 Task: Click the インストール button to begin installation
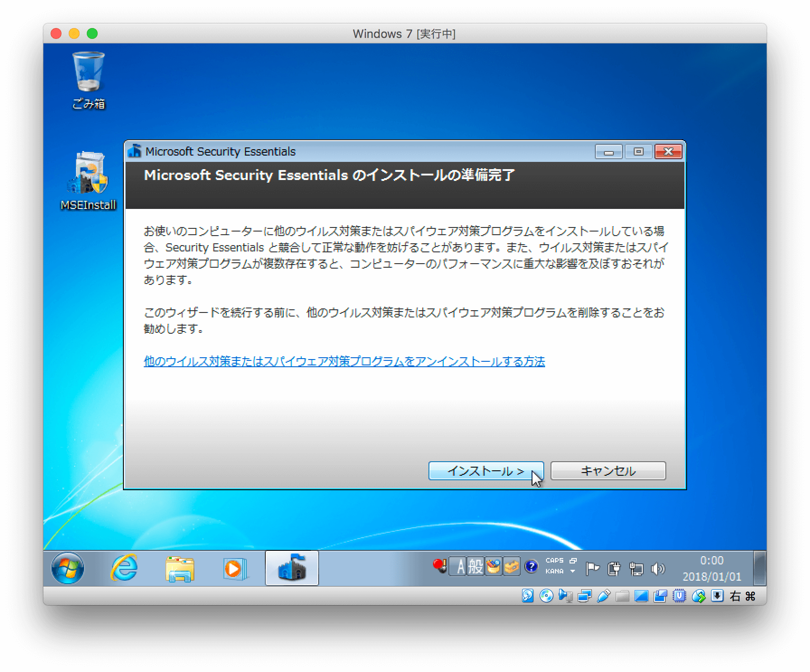pyautogui.click(x=486, y=470)
